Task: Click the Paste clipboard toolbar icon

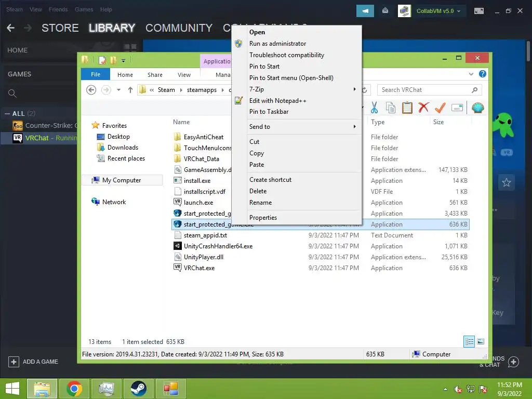Action: point(407,108)
